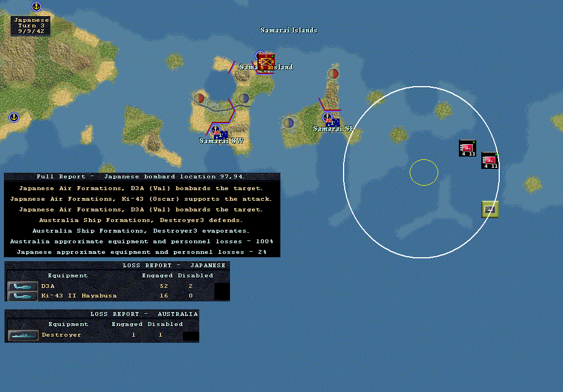The height and width of the screenshot is (392, 563).
Task: Click the 'Ki-43 (Oscar) supports the attack' line
Action: click(141, 199)
